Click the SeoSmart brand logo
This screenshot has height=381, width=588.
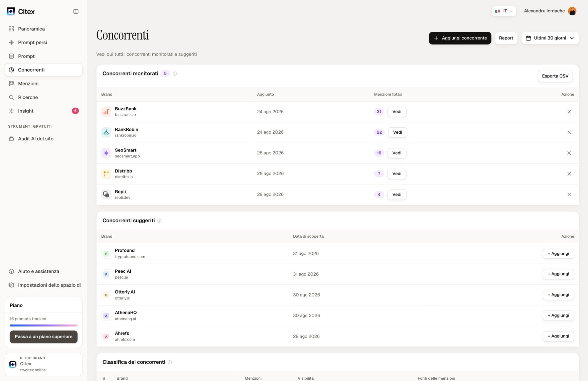click(x=106, y=153)
